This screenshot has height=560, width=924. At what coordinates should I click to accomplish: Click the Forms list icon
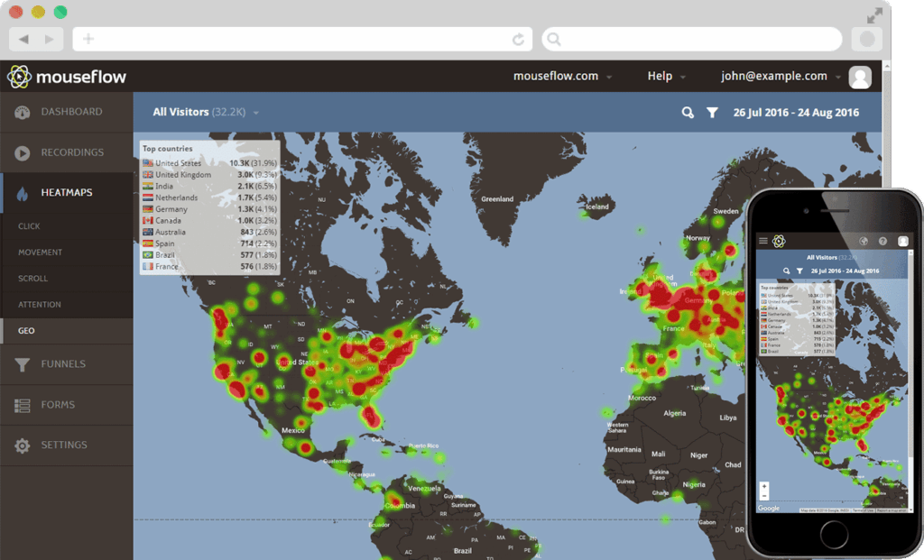click(x=23, y=406)
